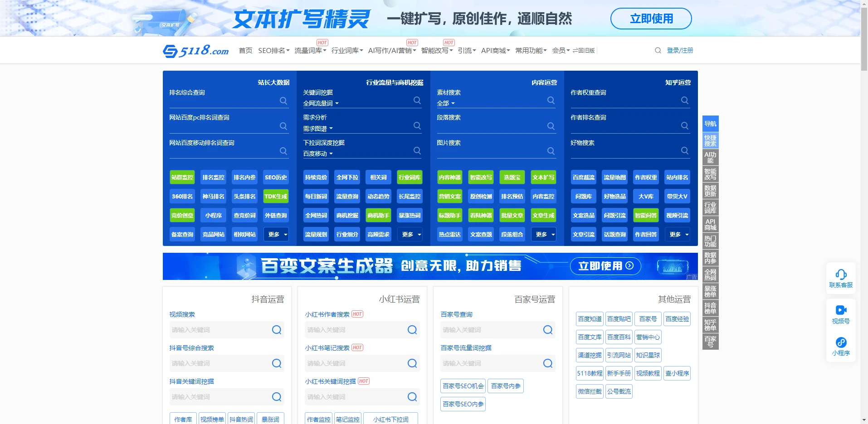The image size is (868, 424).
Task: Click search icon for 关键词挖掘
Action: click(x=417, y=101)
